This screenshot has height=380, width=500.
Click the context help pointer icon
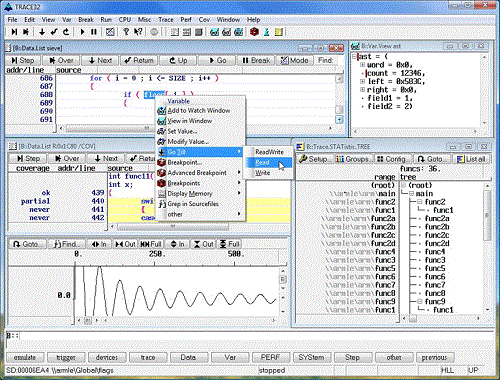(x=138, y=32)
